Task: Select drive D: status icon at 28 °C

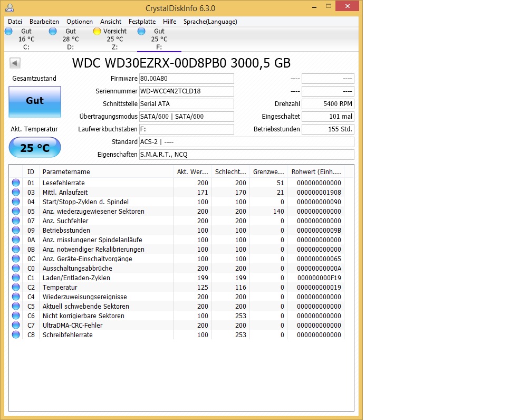Action: pyautogui.click(x=53, y=31)
